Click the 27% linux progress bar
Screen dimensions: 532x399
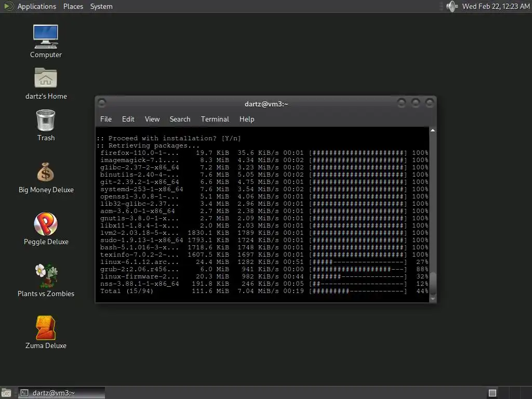[x=358, y=262]
